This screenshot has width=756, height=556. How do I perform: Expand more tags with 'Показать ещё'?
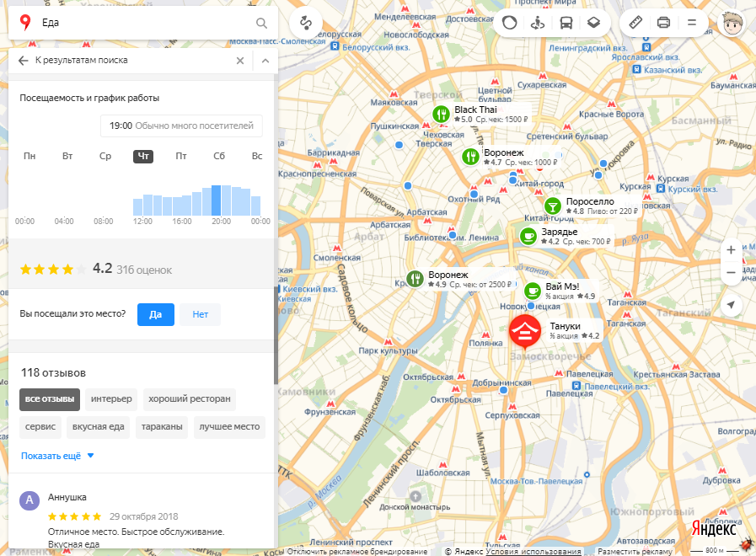pos(57,456)
